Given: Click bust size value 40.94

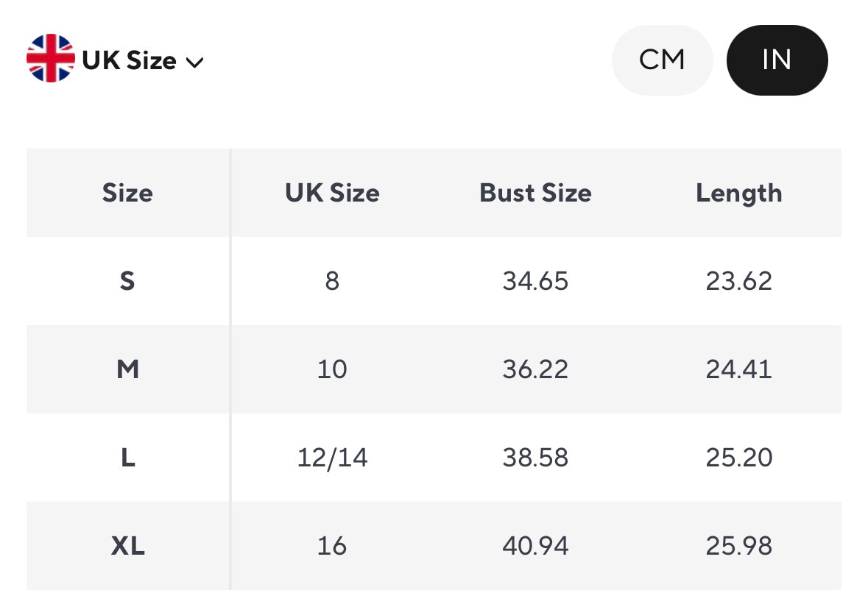Looking at the screenshot, I should [535, 546].
